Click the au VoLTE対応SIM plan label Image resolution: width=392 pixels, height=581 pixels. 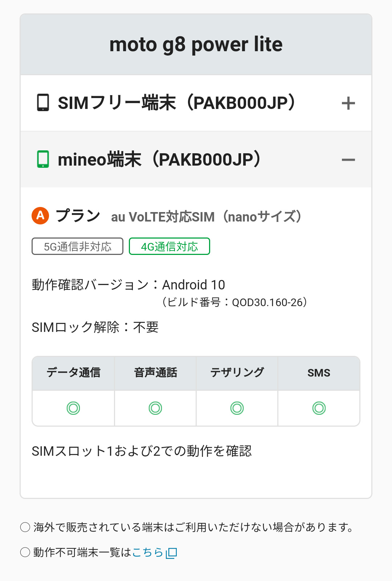point(206,217)
